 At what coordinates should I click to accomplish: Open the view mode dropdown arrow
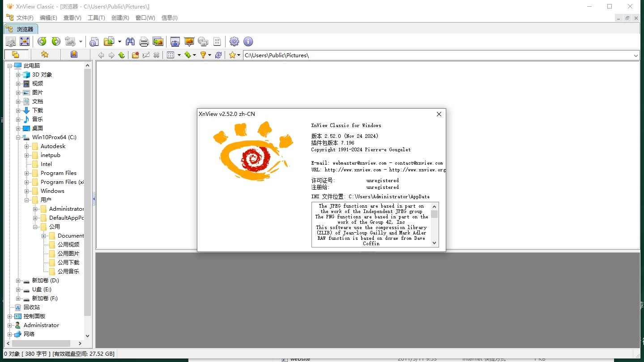(x=179, y=55)
